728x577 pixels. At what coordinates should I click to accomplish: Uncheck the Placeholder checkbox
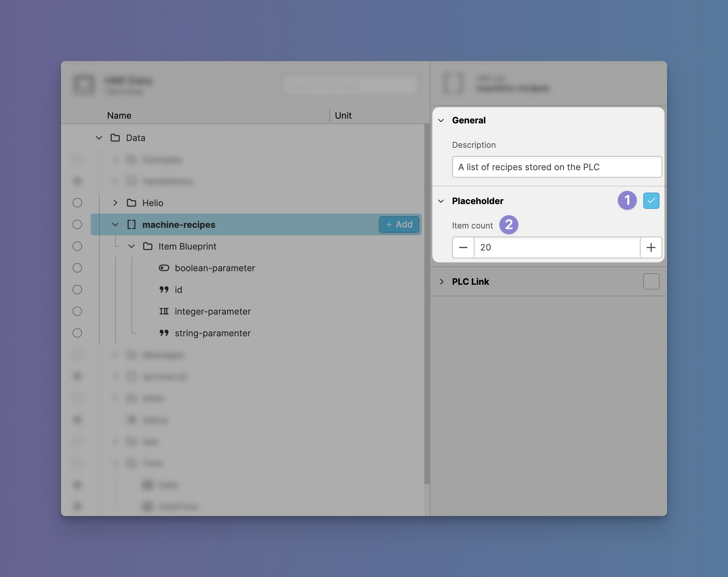pos(651,201)
